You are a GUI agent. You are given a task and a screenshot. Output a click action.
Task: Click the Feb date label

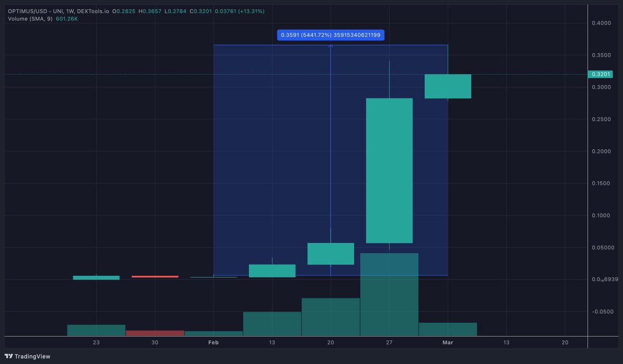213,343
